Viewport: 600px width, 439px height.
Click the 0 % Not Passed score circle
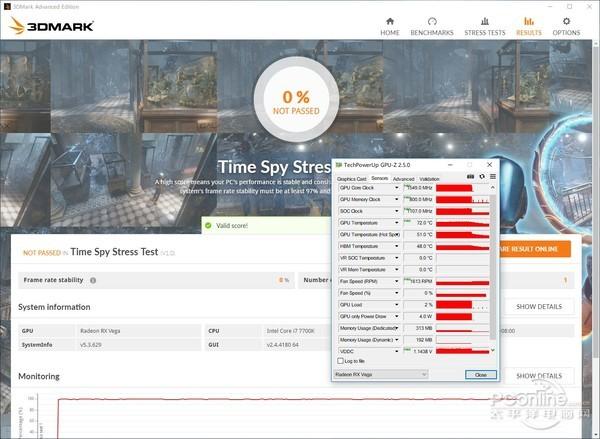point(296,100)
